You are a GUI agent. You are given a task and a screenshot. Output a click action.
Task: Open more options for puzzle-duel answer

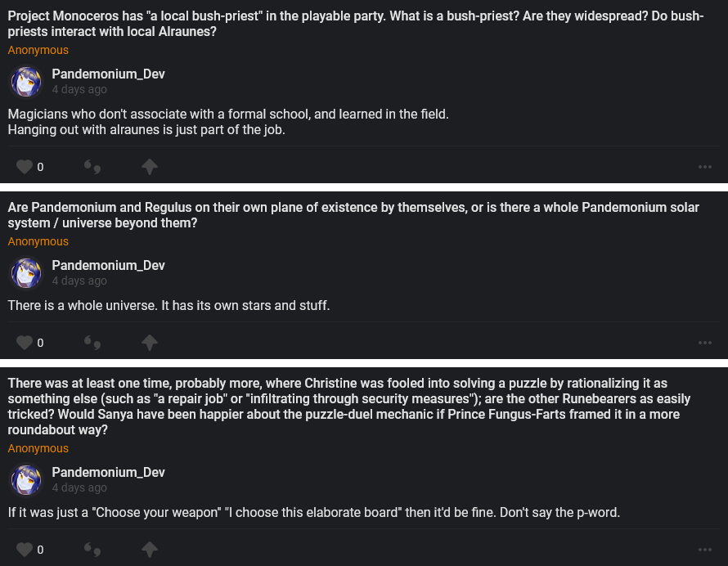click(x=705, y=549)
